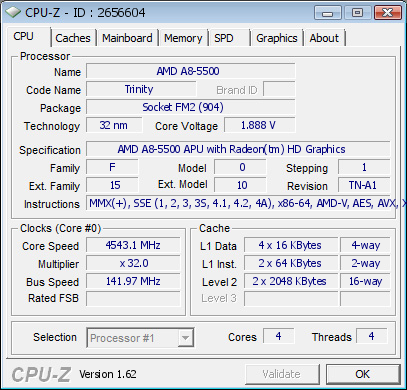Viewport: 407px width, 390px height.
Task: Click the OK button
Action: point(363,374)
